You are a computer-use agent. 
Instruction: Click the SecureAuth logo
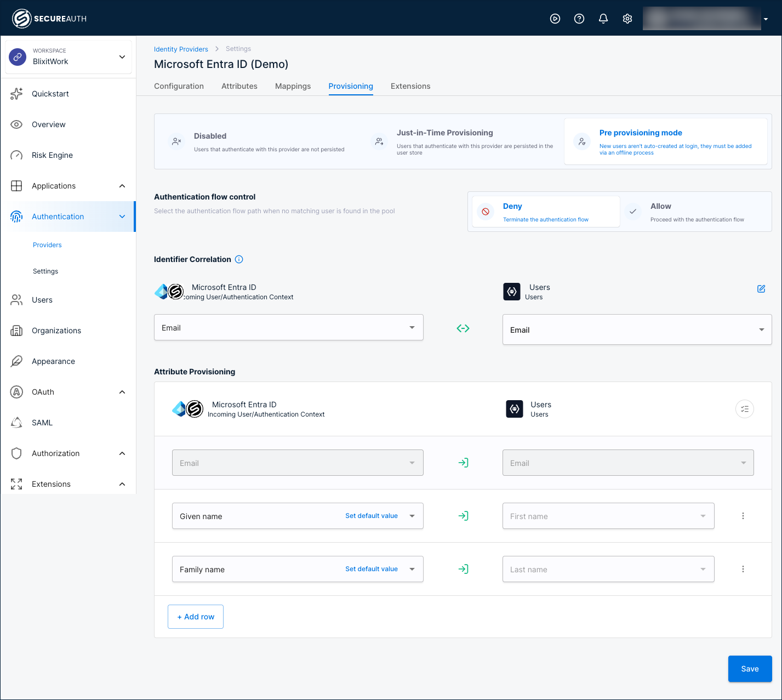pyautogui.click(x=49, y=19)
